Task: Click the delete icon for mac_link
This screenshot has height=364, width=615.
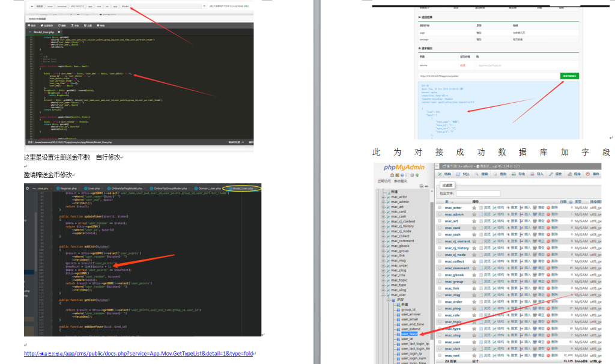Action: tap(549, 288)
